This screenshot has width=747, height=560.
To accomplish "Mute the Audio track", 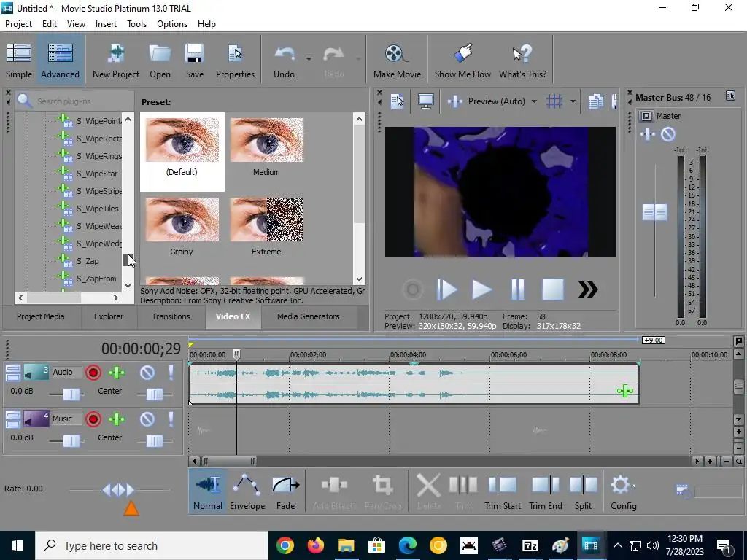I will (x=147, y=373).
